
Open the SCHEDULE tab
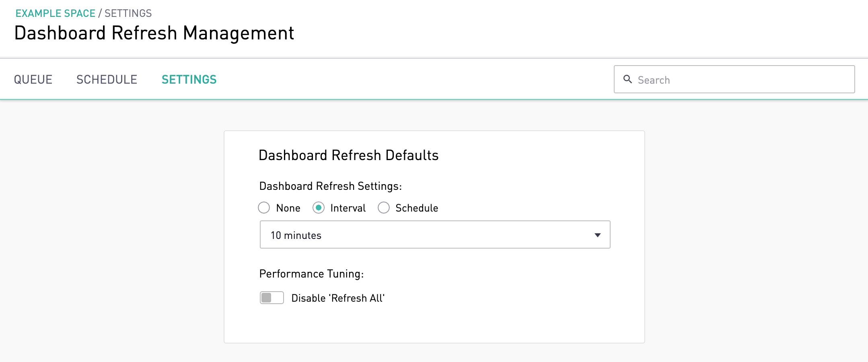coord(107,80)
